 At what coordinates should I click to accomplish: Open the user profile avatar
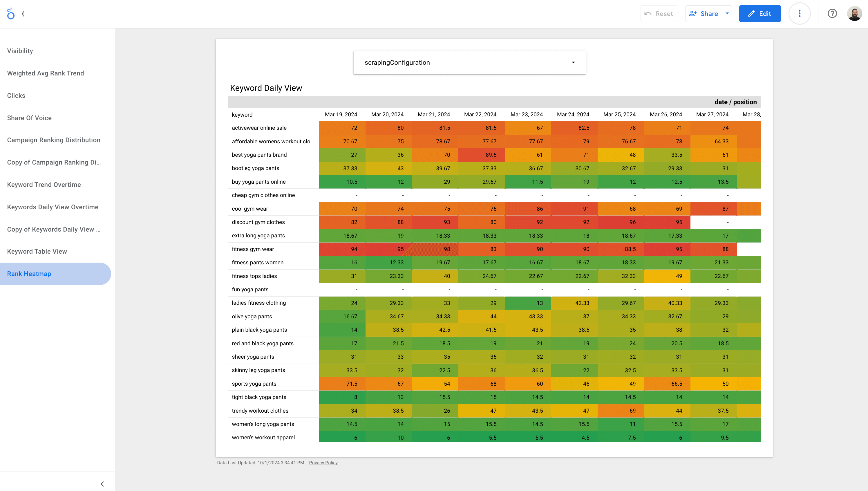[x=855, y=13]
